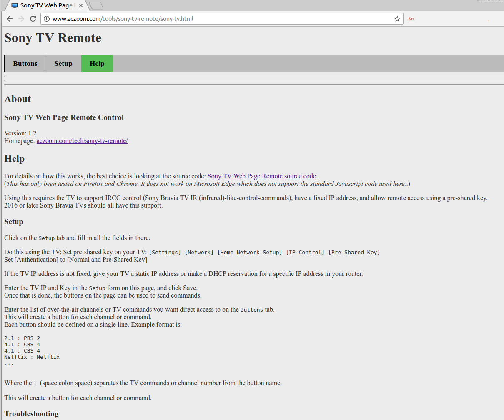Switch to the Setup tab

coord(63,63)
